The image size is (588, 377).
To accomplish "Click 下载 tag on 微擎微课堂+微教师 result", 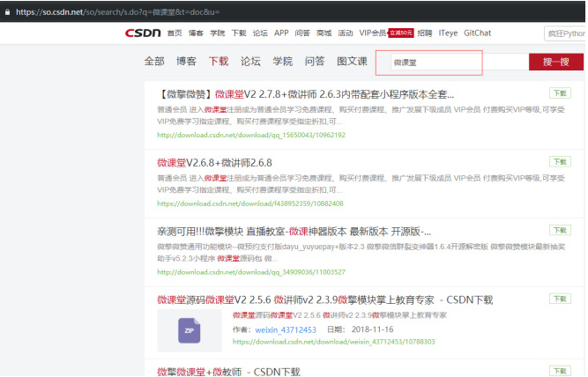I will click(560, 371).
